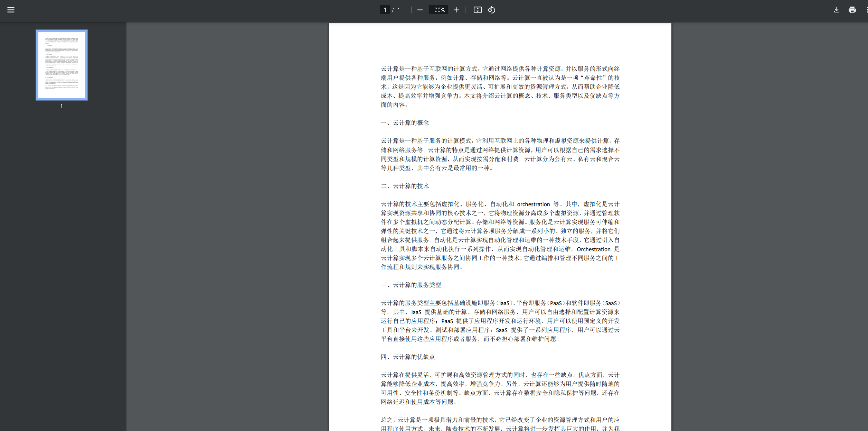Download the PDF file

click(837, 10)
